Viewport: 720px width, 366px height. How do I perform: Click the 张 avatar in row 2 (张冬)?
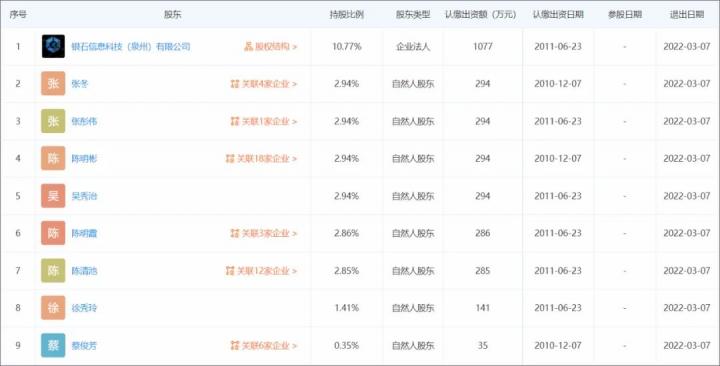(x=53, y=84)
